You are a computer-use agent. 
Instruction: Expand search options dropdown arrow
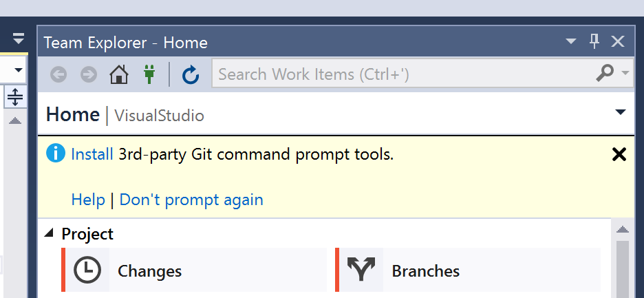coord(625,73)
